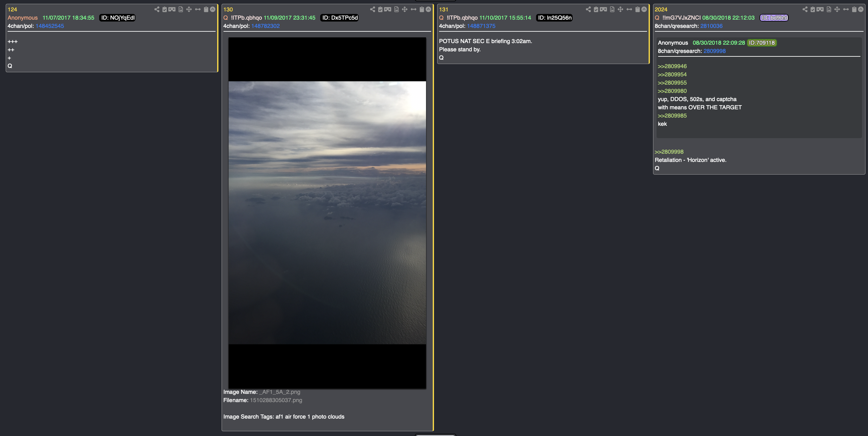Click the four-way move arrows on post 124
Image resolution: width=868 pixels, height=436 pixels.
click(189, 10)
